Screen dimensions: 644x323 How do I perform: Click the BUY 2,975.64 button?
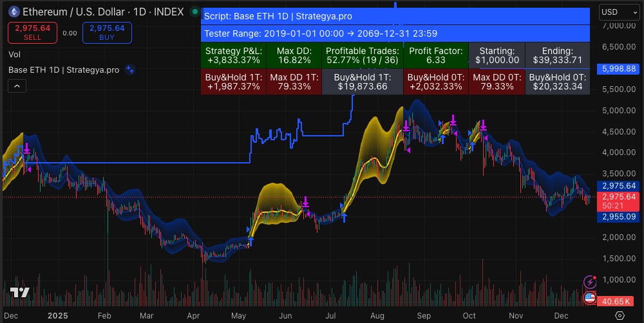pyautogui.click(x=107, y=32)
